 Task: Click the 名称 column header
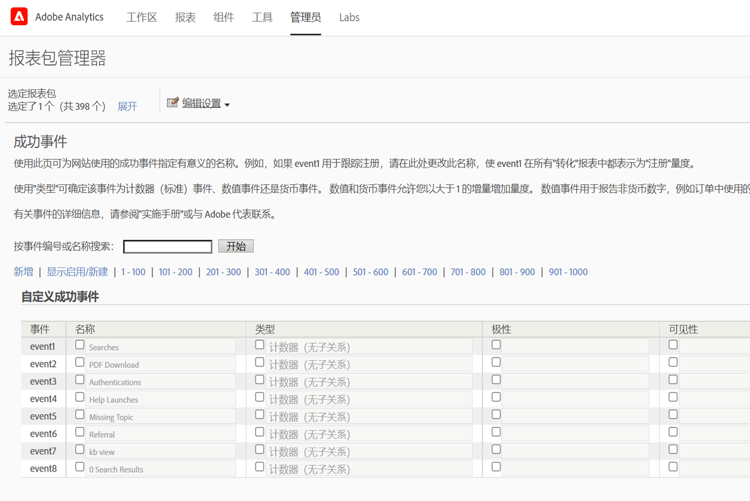click(85, 329)
